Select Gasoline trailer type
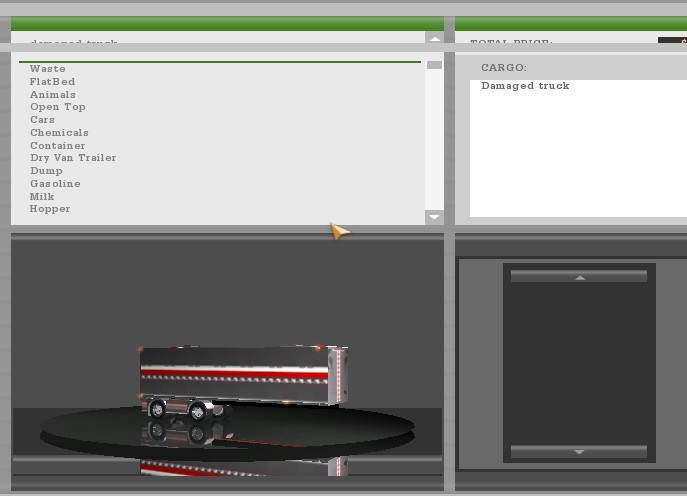 coord(55,184)
